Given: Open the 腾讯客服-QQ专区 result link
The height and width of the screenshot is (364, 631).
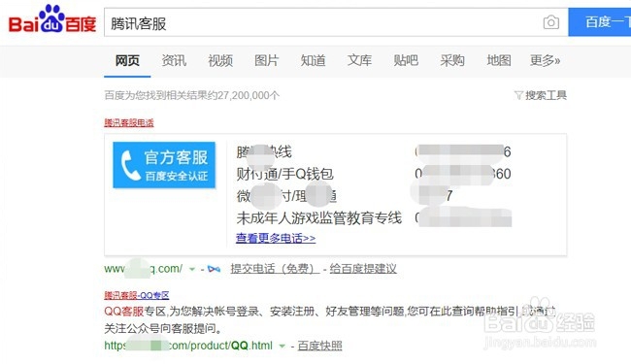Looking at the screenshot, I should 137,296.
